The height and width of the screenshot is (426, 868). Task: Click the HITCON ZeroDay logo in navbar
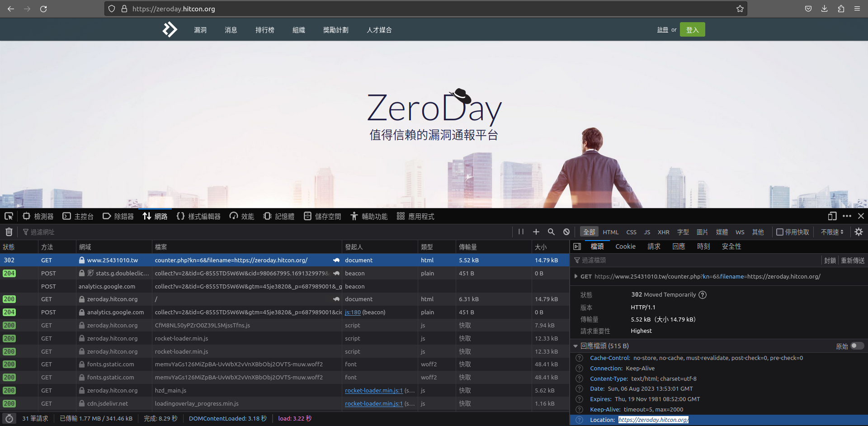pos(170,29)
